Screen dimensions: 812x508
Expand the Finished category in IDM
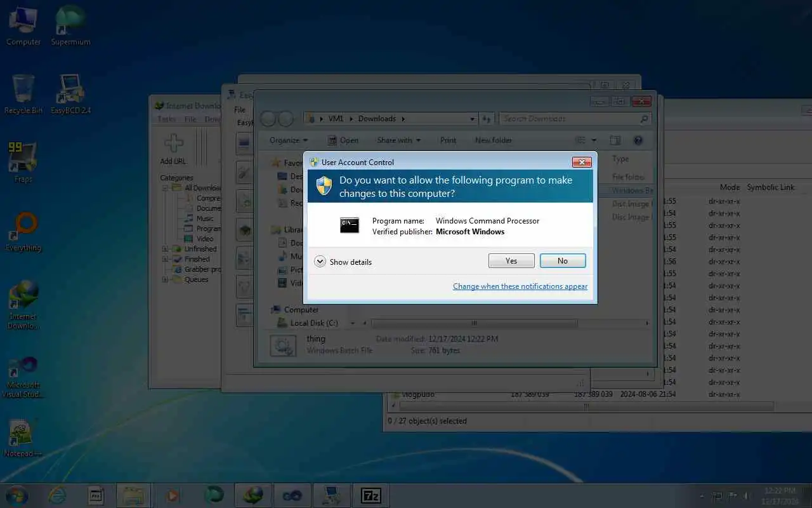point(165,259)
